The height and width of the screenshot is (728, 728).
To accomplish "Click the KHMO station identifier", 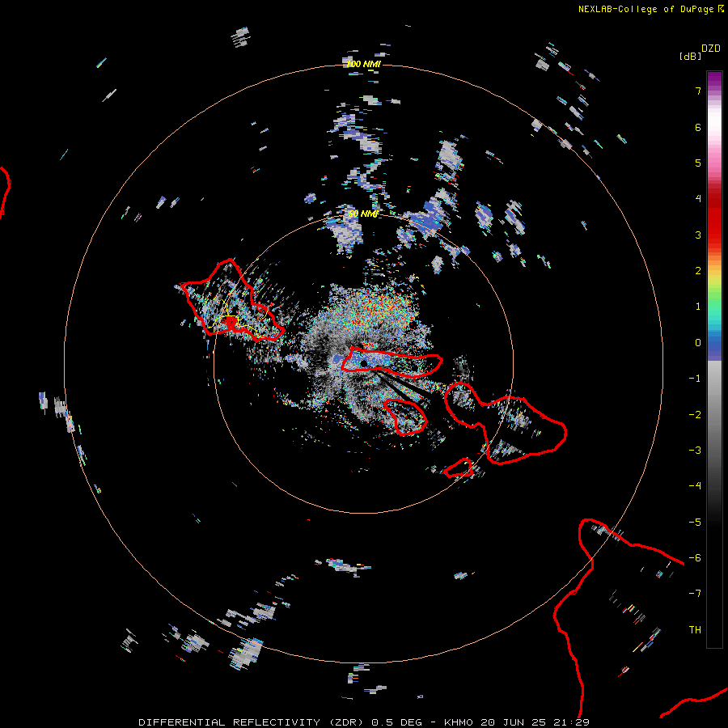I will coord(459,722).
